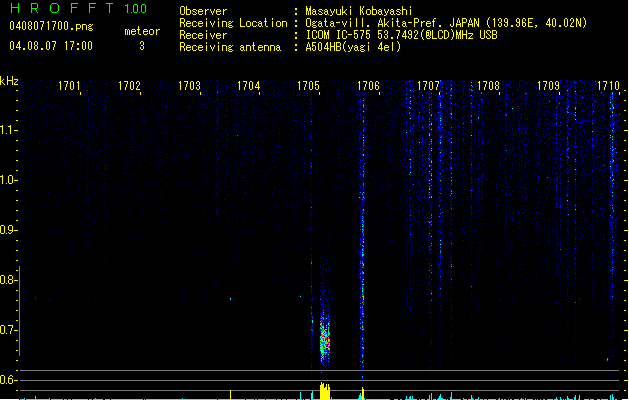Screen dimensions: 629x400
Task: Select the Receiving Location value text
Action: click(446, 23)
